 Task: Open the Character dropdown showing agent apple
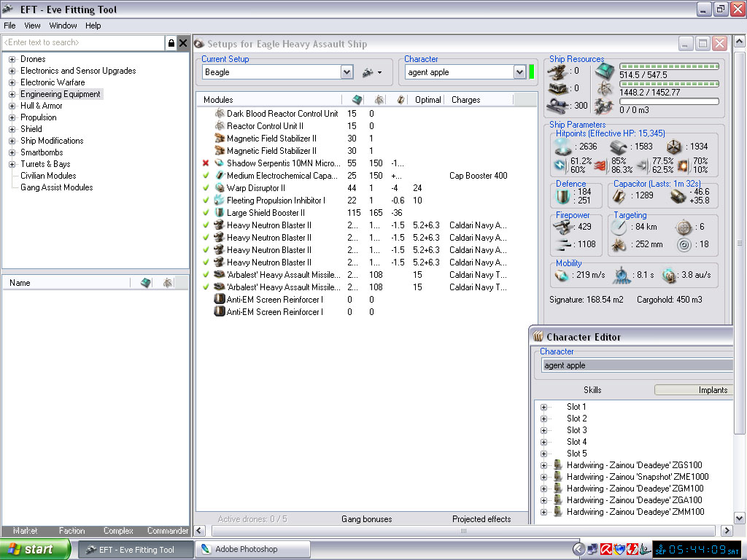(x=519, y=72)
